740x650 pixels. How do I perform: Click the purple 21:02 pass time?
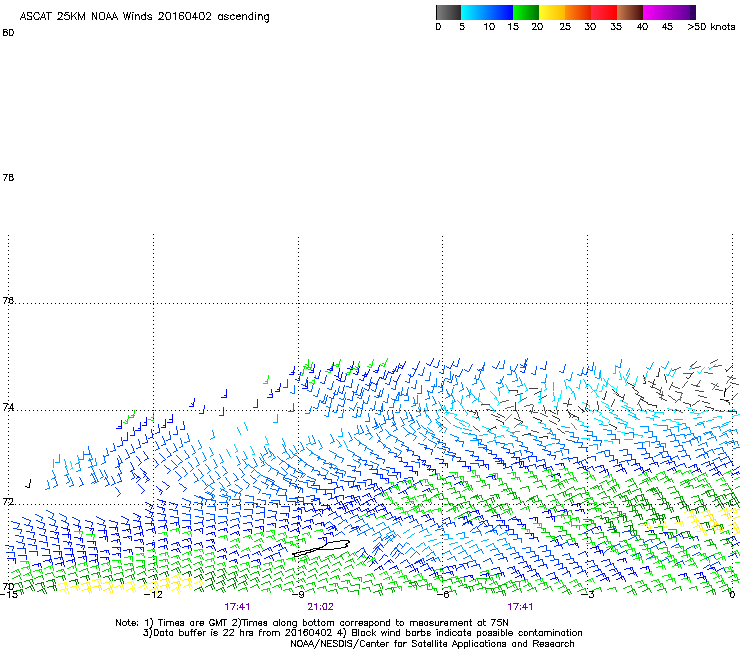point(320,607)
